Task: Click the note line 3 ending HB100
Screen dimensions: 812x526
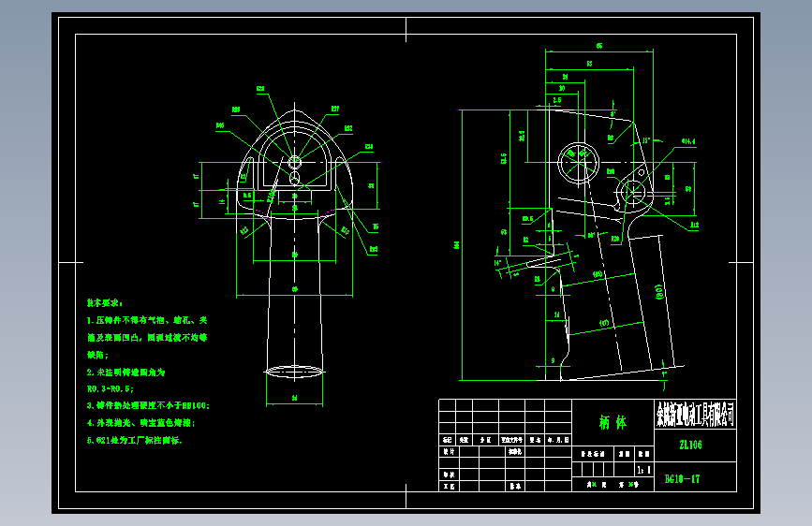Action: point(148,405)
